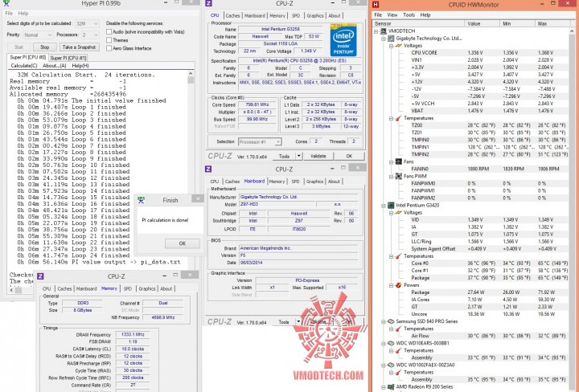579x392 pixels.
Task: Click the HWMonitor red H title icon
Action: (x=376, y=5)
